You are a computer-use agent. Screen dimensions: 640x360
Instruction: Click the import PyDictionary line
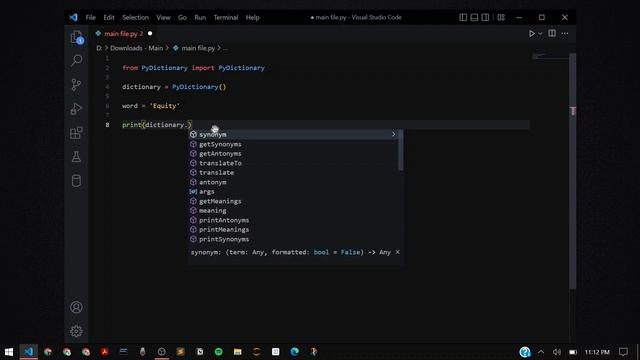click(x=193, y=68)
